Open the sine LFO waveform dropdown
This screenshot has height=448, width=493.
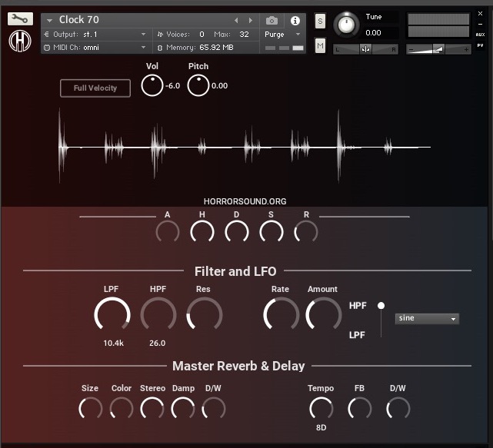tap(427, 318)
